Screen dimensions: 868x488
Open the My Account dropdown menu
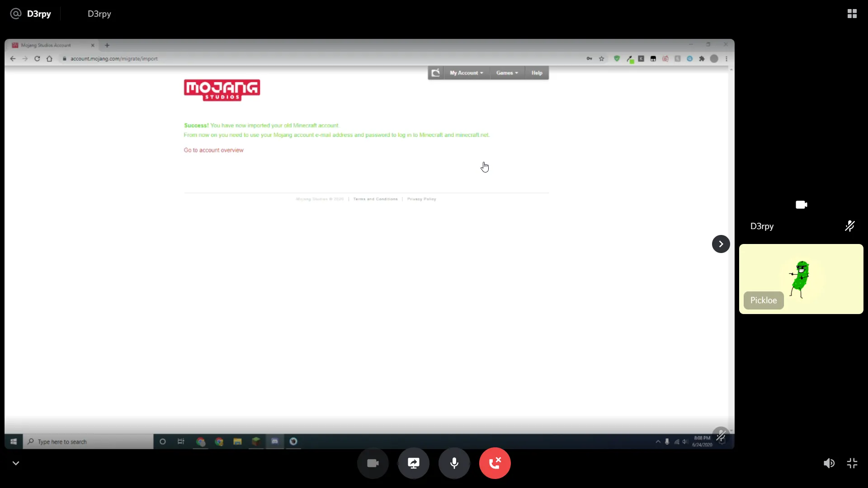click(x=466, y=73)
